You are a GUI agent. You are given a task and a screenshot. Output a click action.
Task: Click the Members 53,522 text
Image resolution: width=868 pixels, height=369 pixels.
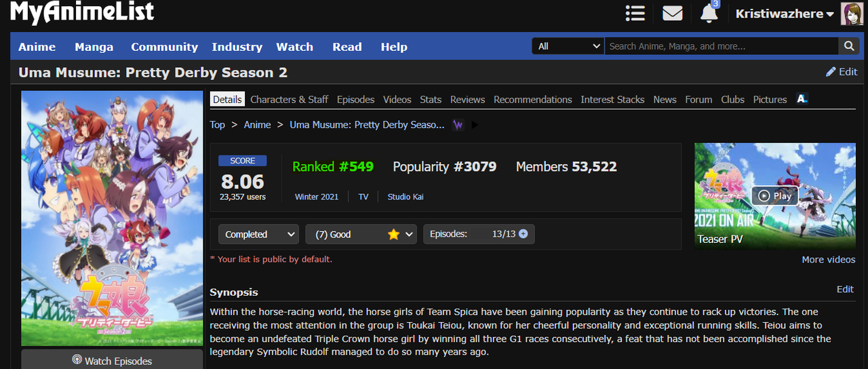pos(566,167)
